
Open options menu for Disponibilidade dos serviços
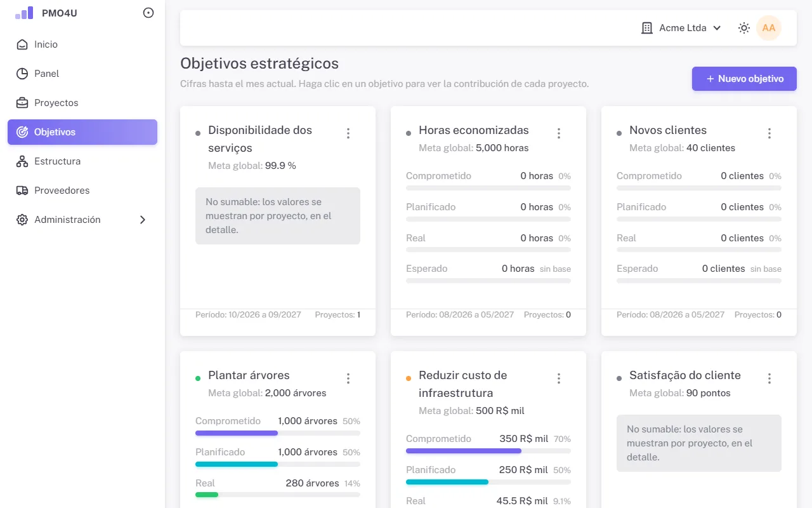tap(348, 133)
